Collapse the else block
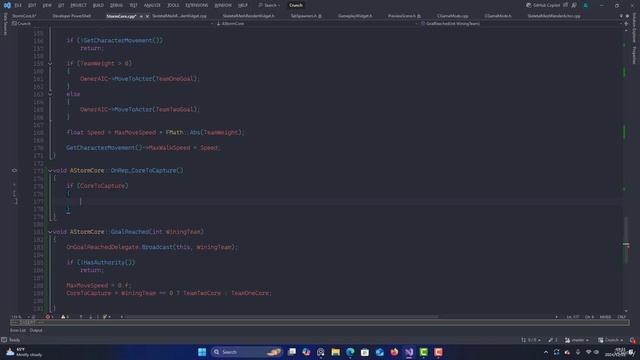Screen dimensions: 640x360 pos(50,94)
